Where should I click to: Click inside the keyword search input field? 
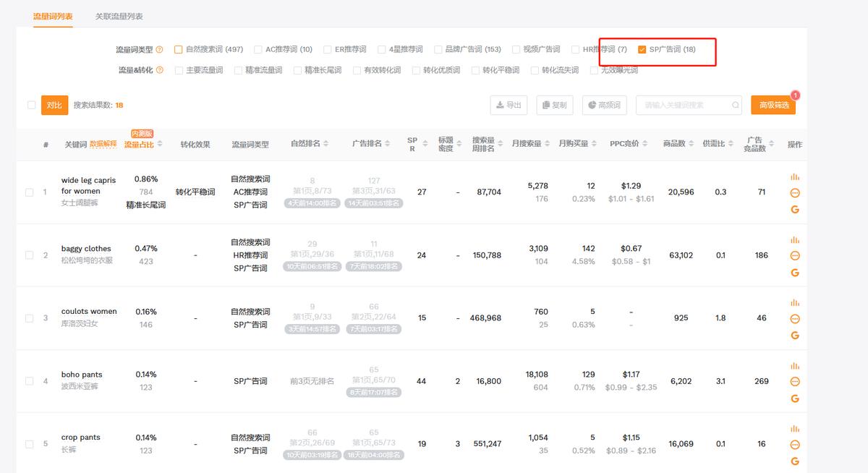pyautogui.click(x=684, y=105)
